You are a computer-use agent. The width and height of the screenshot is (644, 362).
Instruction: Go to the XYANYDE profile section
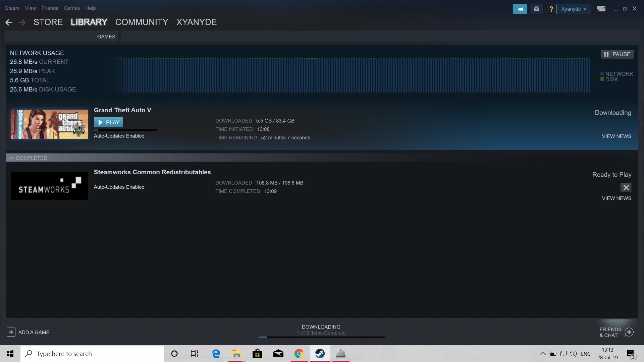coord(197,22)
